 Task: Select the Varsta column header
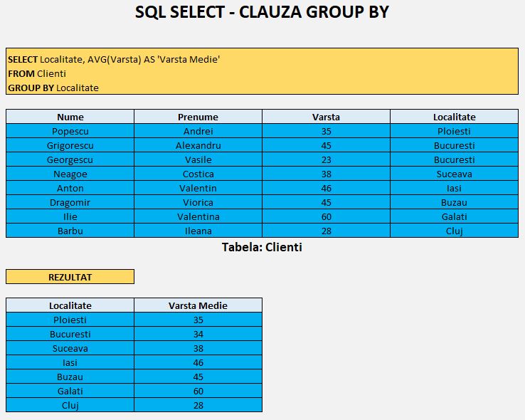coord(326,117)
